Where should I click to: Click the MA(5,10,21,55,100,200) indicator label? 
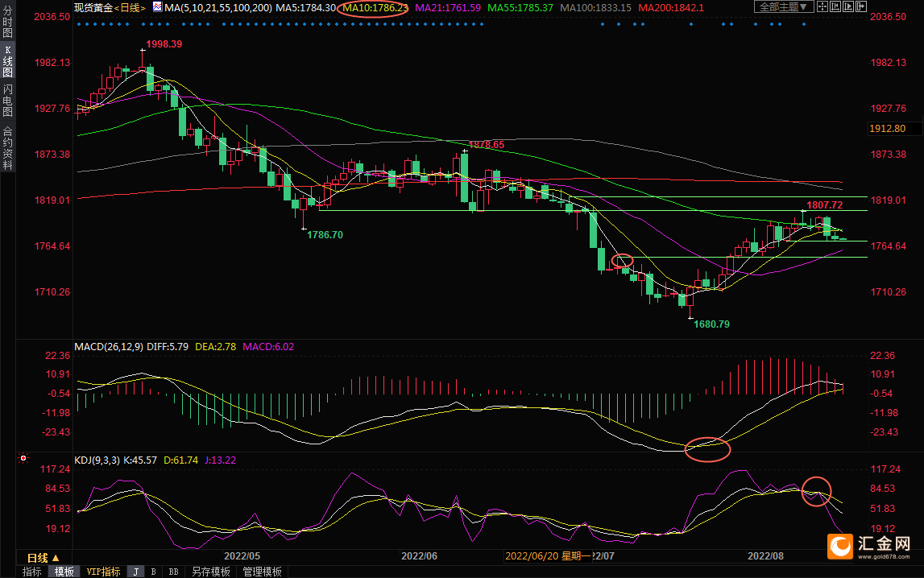(x=218, y=7)
